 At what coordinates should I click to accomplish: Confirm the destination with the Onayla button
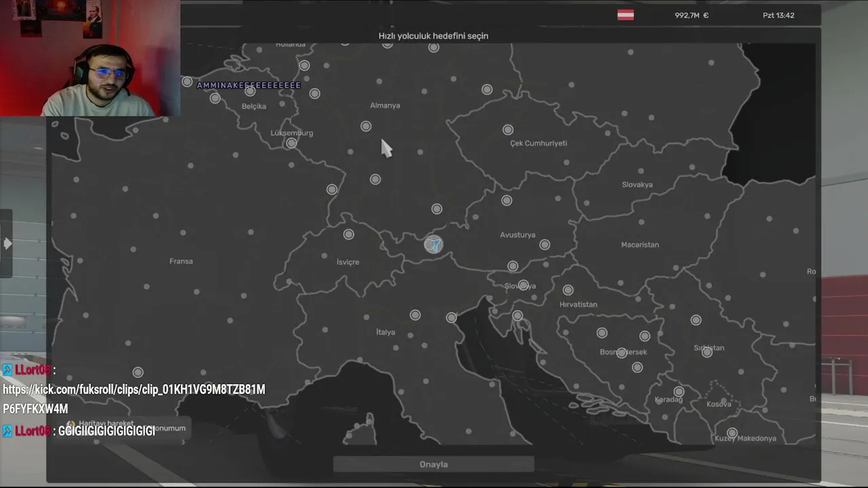click(x=433, y=464)
